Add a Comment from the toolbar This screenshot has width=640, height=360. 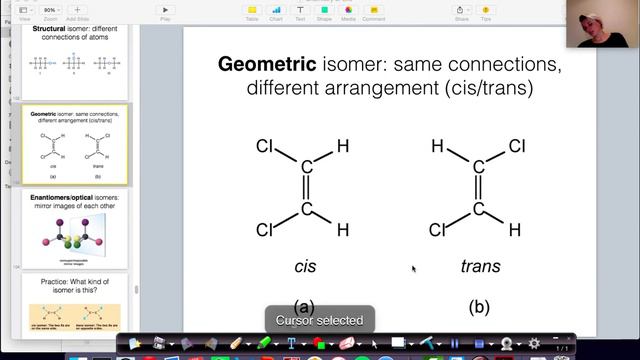click(373, 10)
